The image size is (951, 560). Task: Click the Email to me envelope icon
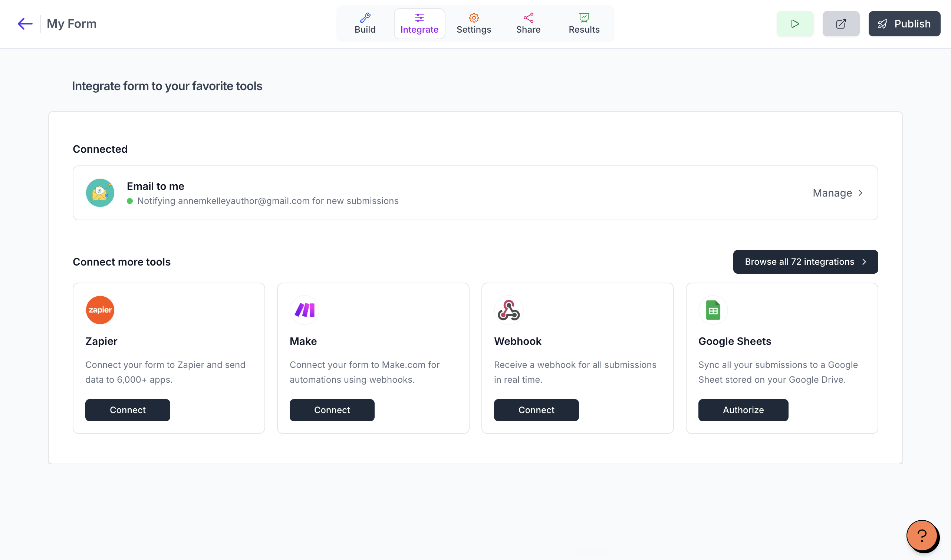click(x=100, y=193)
